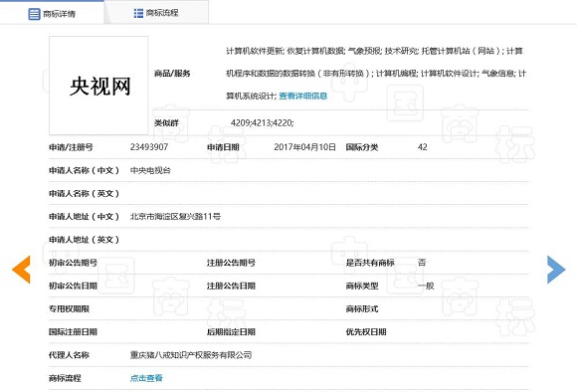Click the 商标类型 label
This screenshot has height=392, width=577.
click(362, 286)
